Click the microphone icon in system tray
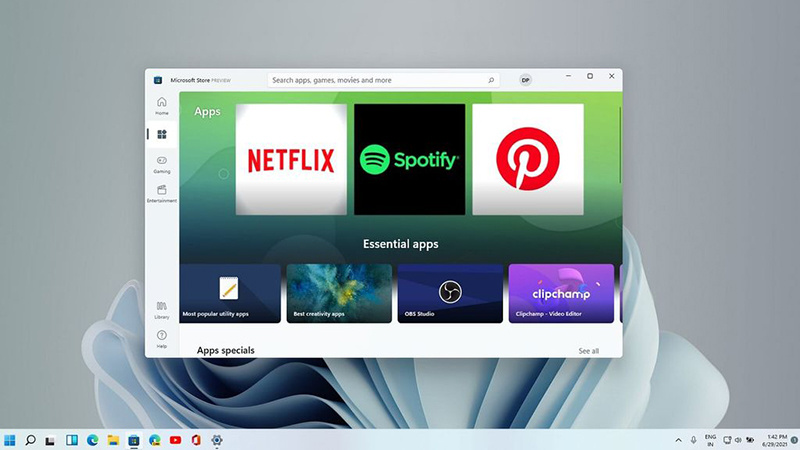The image size is (800, 450). coord(693,440)
